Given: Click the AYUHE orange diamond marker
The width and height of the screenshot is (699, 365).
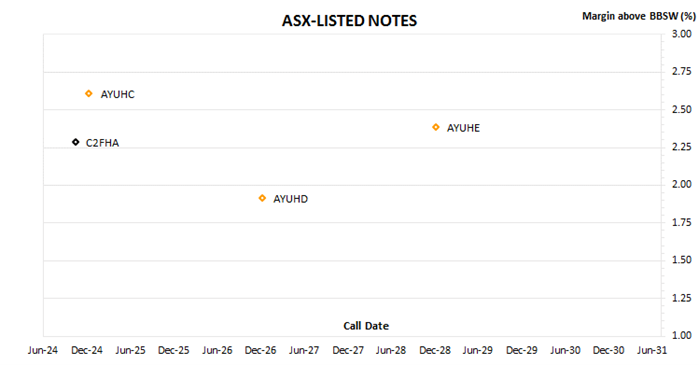Looking at the screenshot, I should coord(436,127).
